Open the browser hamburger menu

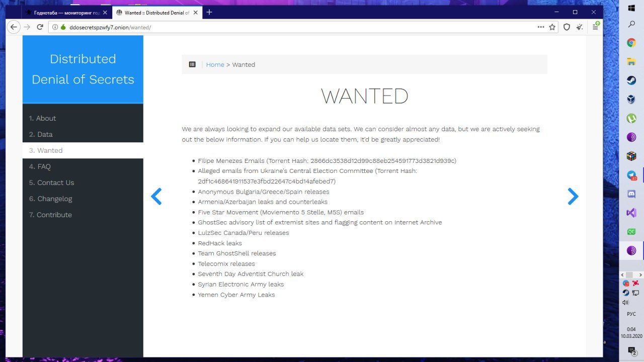595,27
